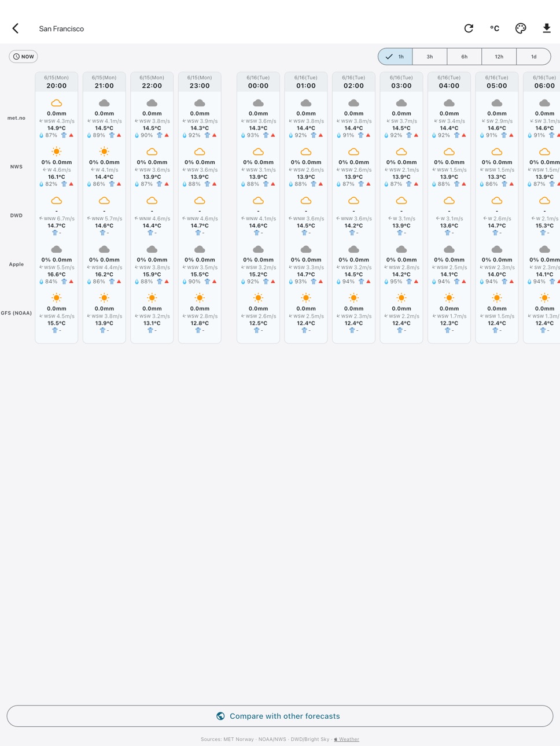This screenshot has width=560, height=746.
Task: Click the San Francisco location title
Action: tap(61, 28)
